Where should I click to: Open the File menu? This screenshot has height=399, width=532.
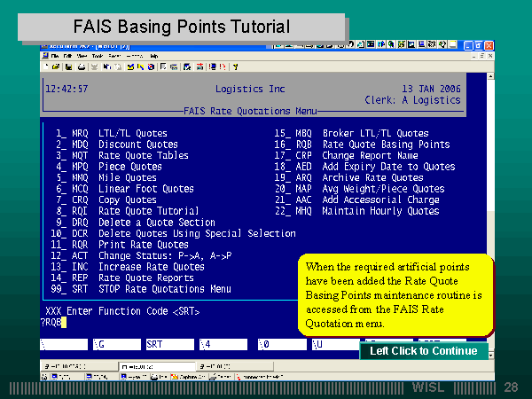pyautogui.click(x=56, y=55)
